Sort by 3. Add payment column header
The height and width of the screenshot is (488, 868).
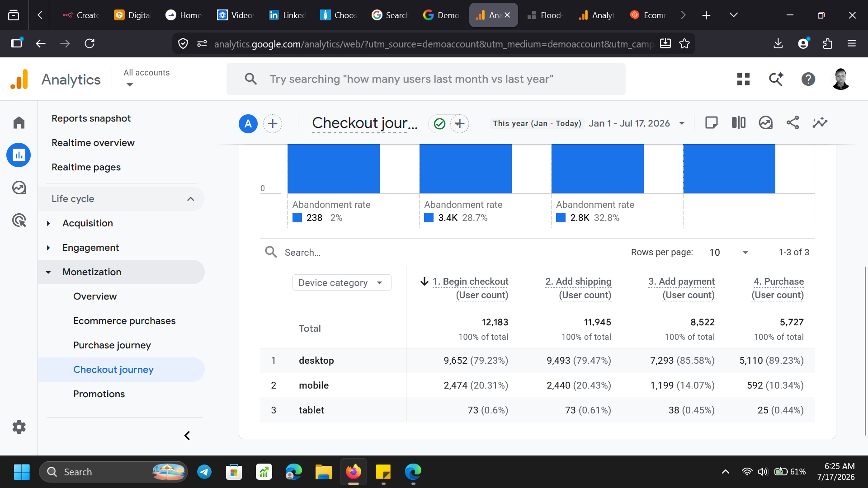(681, 288)
